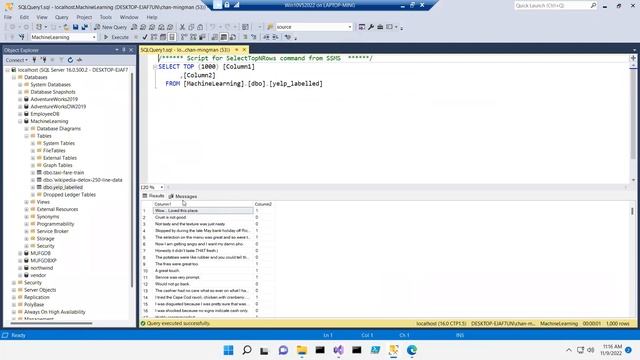Screen dimensions: 640x360
Task: Open the Window menu
Action: (x=129, y=17)
